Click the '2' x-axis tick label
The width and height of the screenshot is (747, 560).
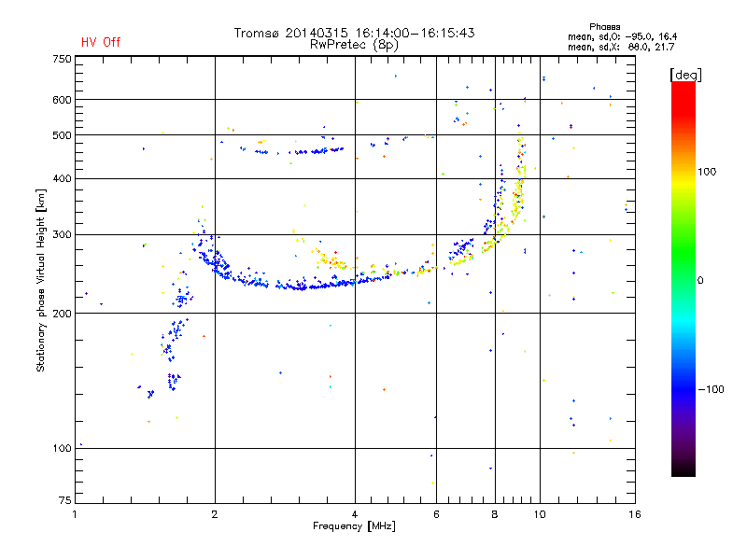pyautogui.click(x=215, y=514)
